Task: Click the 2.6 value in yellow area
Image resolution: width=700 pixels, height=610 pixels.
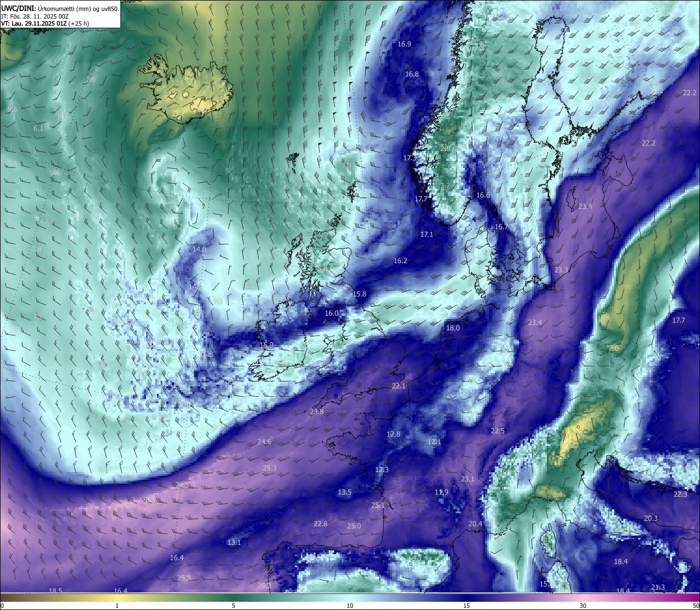Action: click(x=614, y=348)
